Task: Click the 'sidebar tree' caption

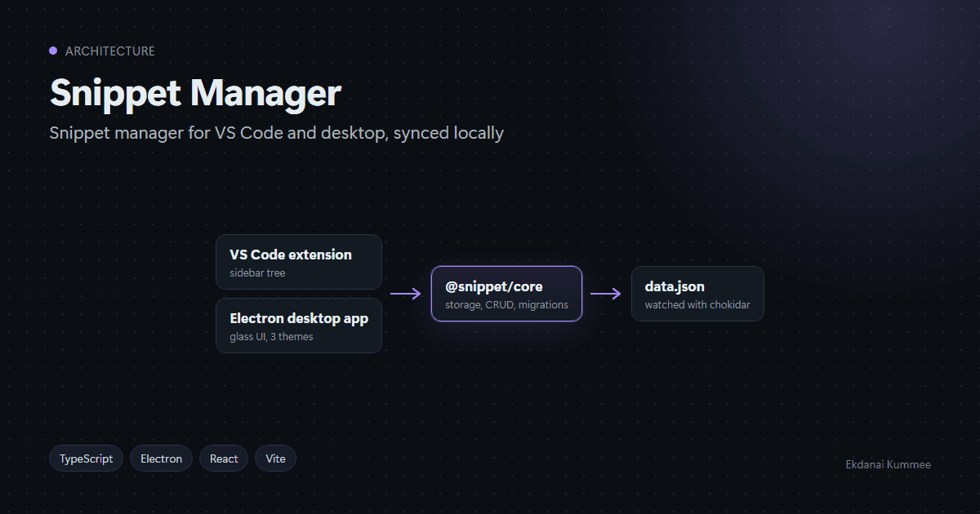Action: [257, 273]
